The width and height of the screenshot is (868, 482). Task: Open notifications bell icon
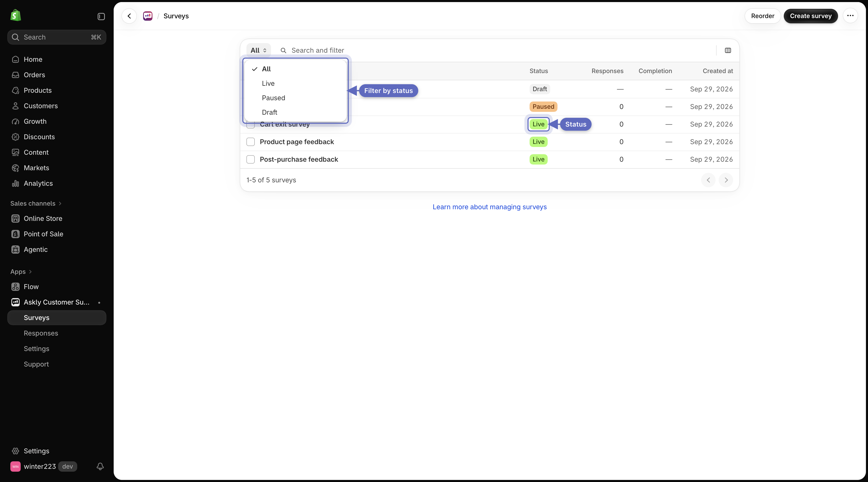[x=100, y=466]
